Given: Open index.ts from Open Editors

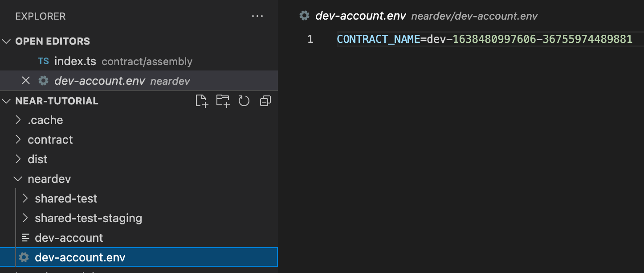Looking at the screenshot, I should pyautogui.click(x=75, y=61).
